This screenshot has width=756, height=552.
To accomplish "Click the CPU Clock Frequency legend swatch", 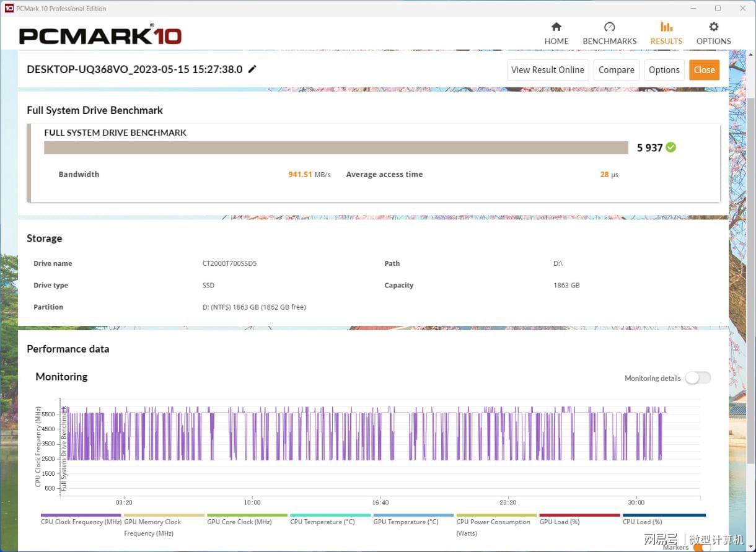I will pyautogui.click(x=81, y=515).
